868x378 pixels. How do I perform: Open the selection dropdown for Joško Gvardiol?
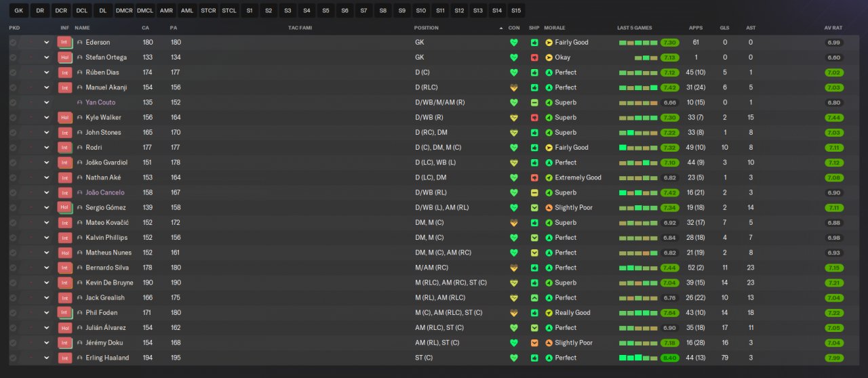[x=46, y=163]
